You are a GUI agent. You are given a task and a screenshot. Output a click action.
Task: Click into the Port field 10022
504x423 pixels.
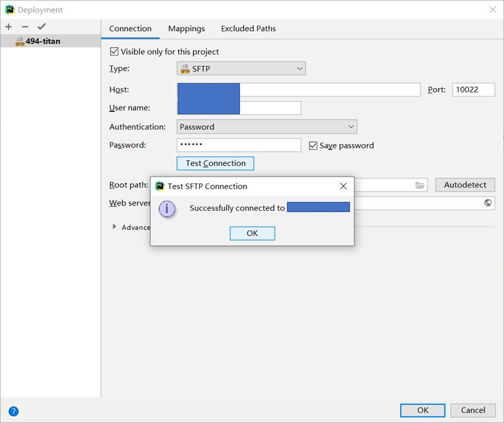473,90
